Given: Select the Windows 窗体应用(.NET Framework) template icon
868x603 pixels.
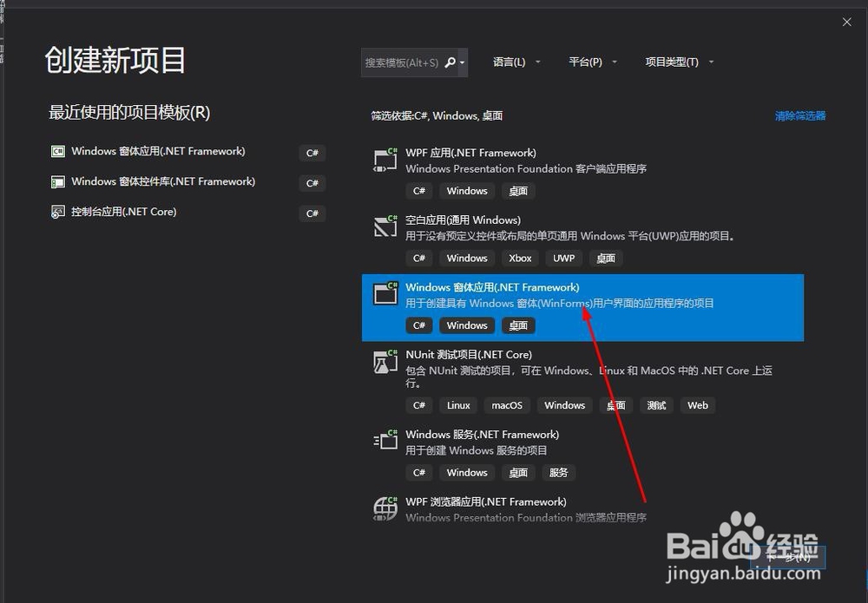Looking at the screenshot, I should point(384,293).
